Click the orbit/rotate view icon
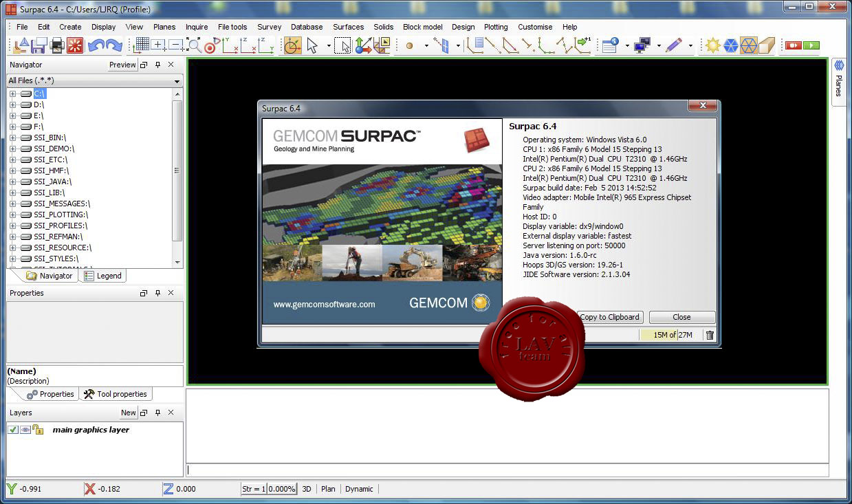 [292, 45]
